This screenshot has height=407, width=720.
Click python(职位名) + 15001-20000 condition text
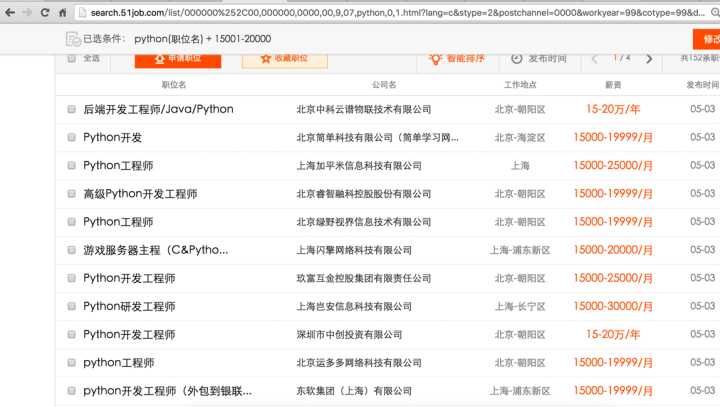[202, 39]
